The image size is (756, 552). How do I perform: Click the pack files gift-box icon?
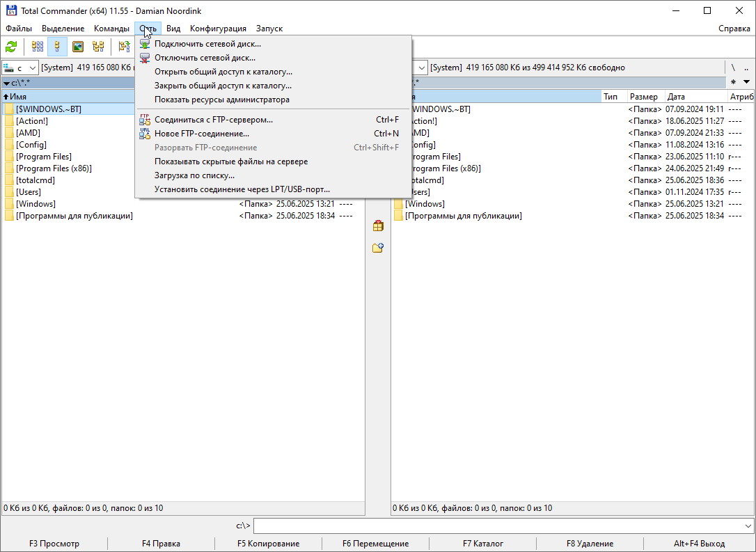pyautogui.click(x=378, y=226)
